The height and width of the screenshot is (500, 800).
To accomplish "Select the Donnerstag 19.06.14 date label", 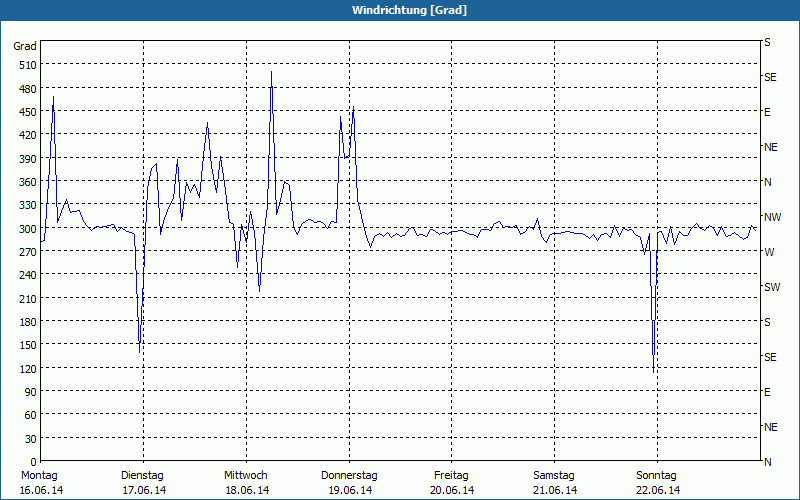I will 349,483.
